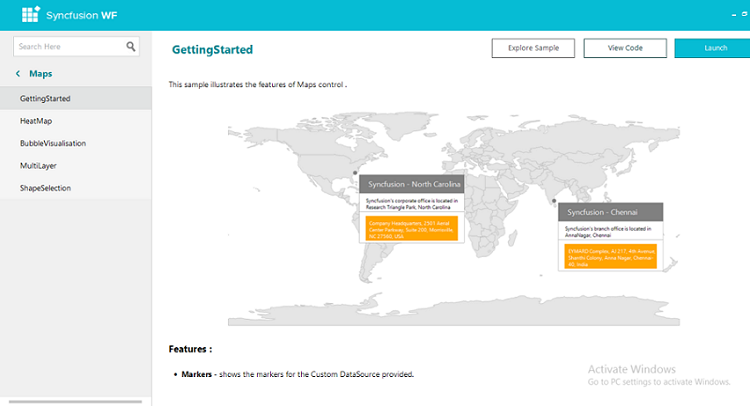Click the Markers feature bullet text
This screenshot has height=406, width=750.
coord(297,374)
